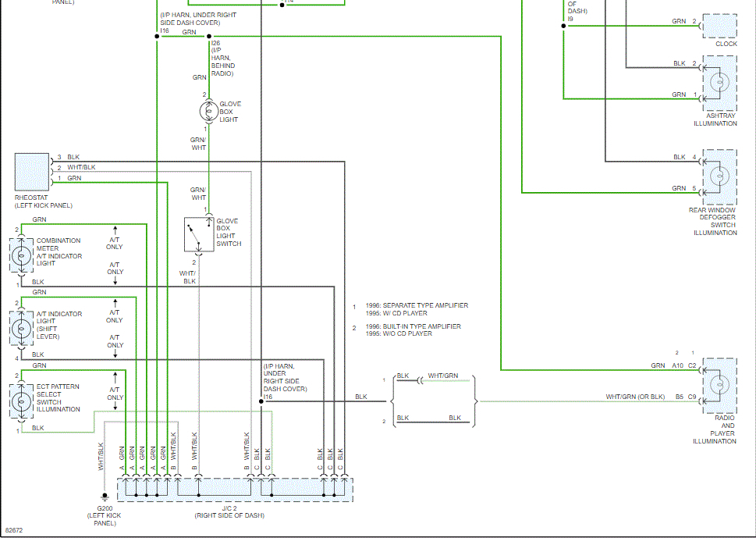This screenshot has height=538, width=756.
Task: Select the rheostat component box
Action: click(32, 173)
